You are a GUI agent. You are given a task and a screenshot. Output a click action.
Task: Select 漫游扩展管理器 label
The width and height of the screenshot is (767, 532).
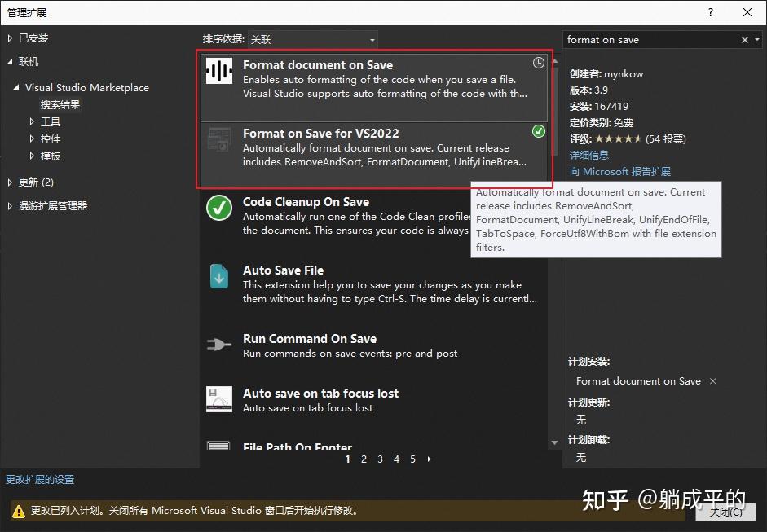[x=53, y=206]
